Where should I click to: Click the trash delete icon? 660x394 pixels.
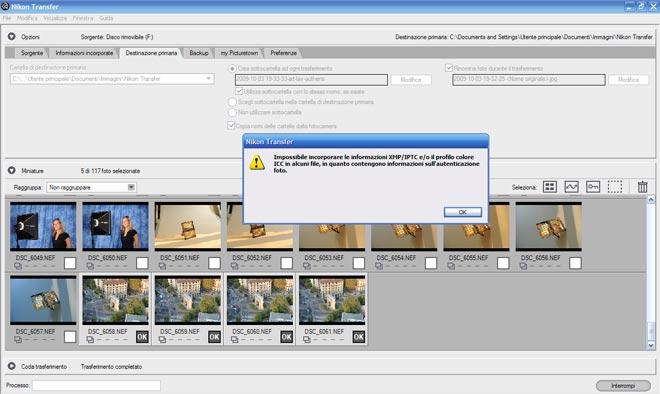point(642,186)
